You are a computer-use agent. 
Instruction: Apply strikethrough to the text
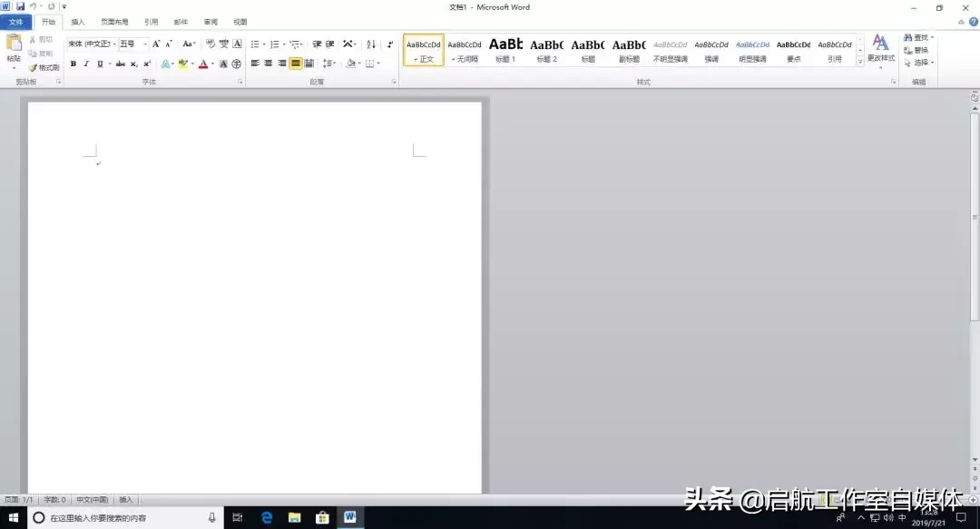coord(121,64)
